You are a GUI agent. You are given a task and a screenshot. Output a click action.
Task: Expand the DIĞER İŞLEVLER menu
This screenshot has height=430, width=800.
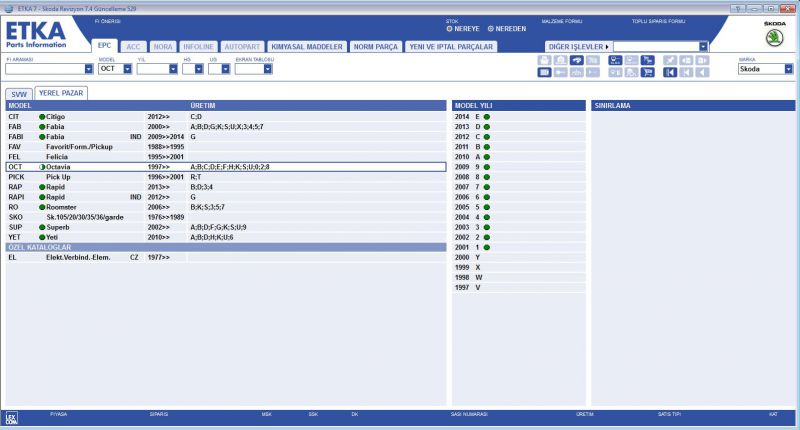pos(579,46)
